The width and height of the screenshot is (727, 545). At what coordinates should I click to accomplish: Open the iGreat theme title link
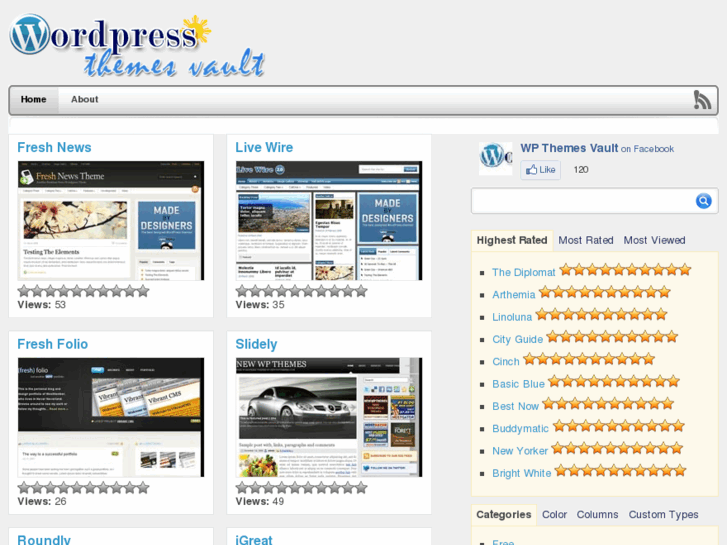click(254, 540)
